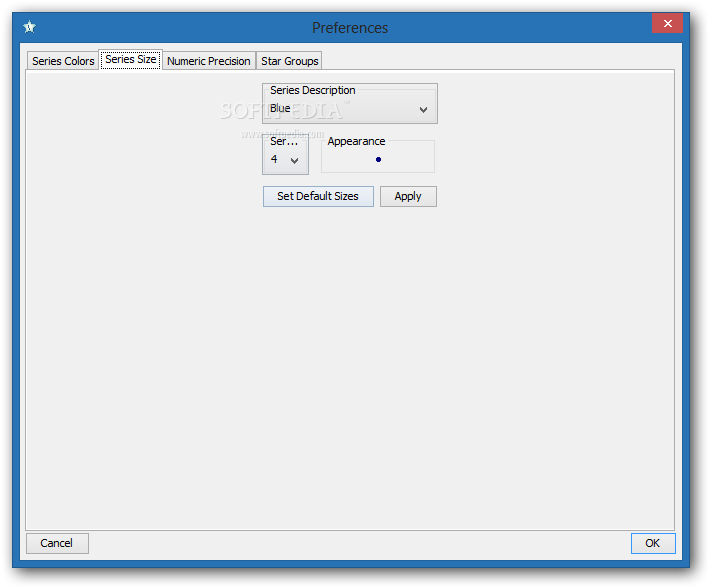This screenshot has height=588, width=710.
Task: Close the Preferences window
Action: [x=667, y=24]
